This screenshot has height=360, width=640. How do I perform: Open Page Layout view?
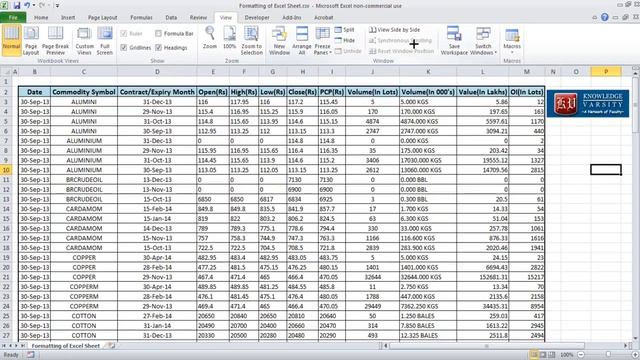[31, 40]
